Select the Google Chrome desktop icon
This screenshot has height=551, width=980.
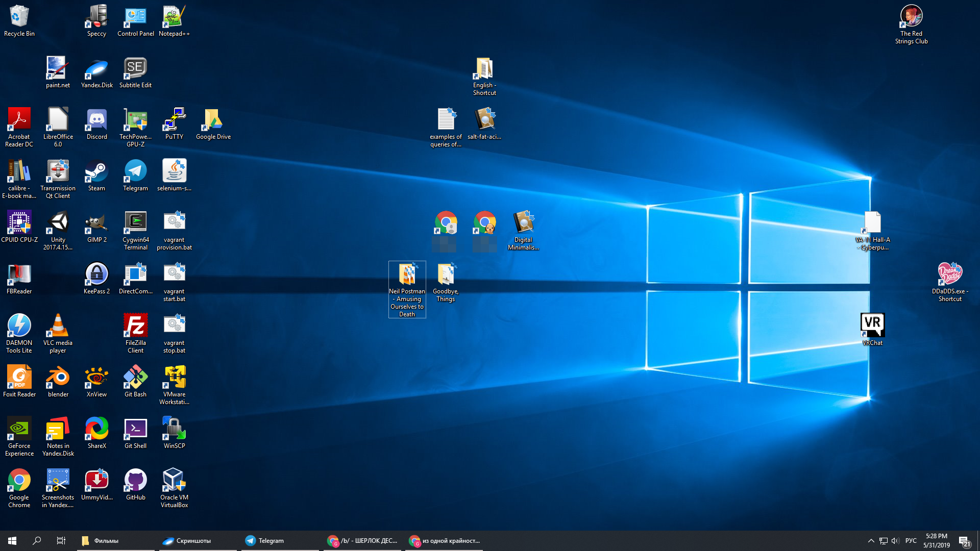point(19,488)
